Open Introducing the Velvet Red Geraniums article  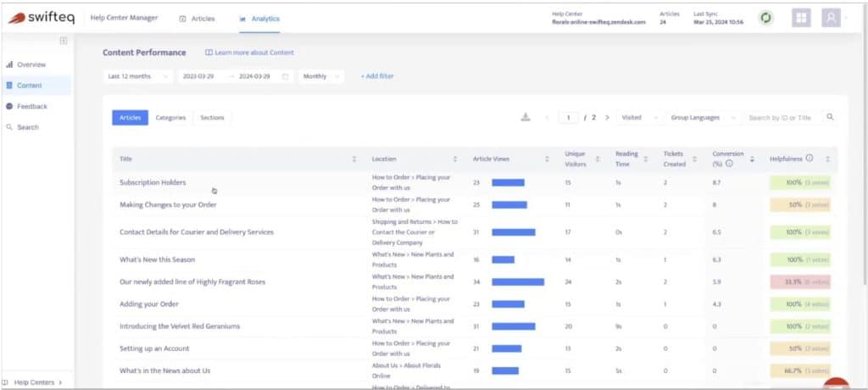pyautogui.click(x=180, y=326)
